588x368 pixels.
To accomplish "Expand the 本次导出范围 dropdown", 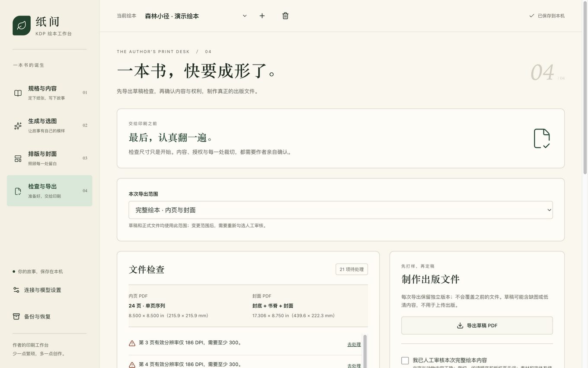I will pyautogui.click(x=341, y=210).
